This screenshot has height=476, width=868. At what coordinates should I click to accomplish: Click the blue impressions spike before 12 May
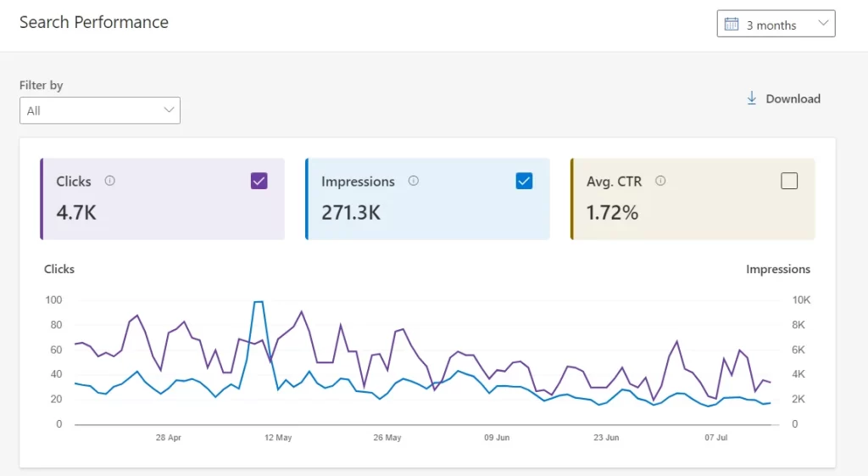click(258, 303)
